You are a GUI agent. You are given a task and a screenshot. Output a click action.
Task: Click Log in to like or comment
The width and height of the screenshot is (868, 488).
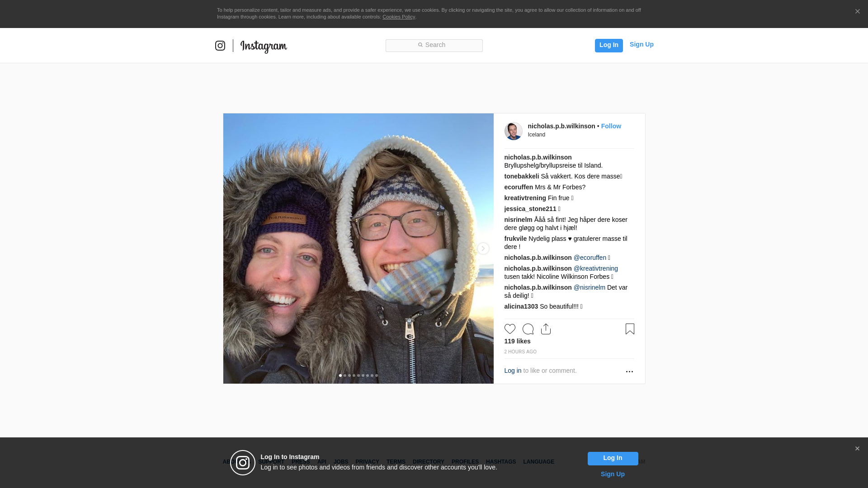pyautogui.click(x=513, y=371)
